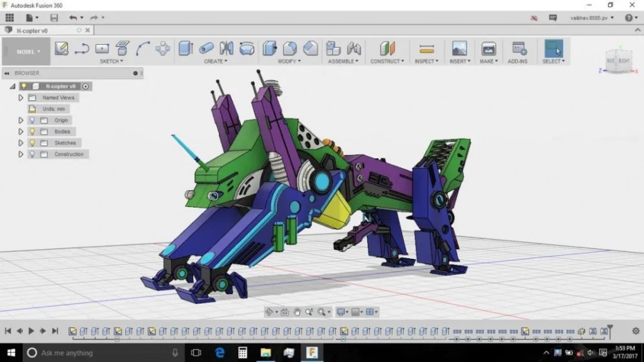Select the Joint tool
The height and width of the screenshot is (362, 644).
pyautogui.click(x=353, y=48)
